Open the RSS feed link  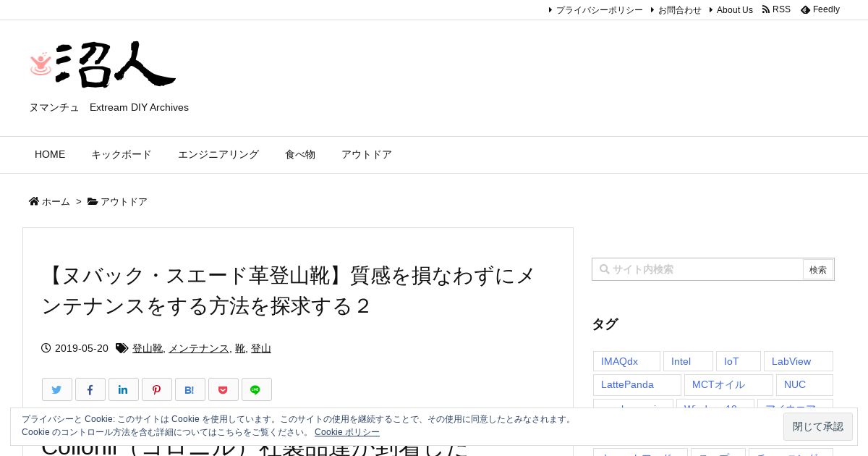(x=776, y=9)
